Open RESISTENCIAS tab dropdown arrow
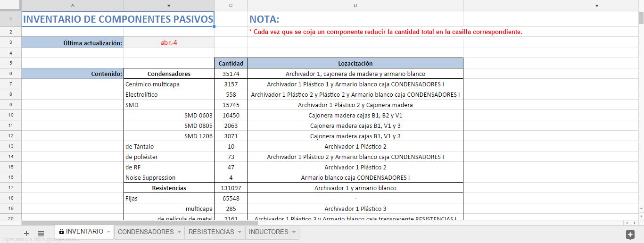The height and width of the screenshot is (243, 644). click(239, 232)
